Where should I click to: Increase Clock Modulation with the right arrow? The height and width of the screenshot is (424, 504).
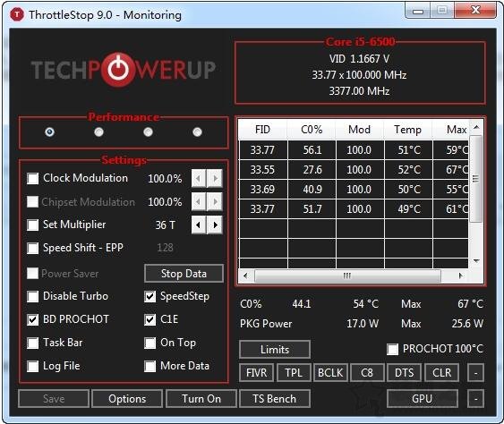[215, 178]
